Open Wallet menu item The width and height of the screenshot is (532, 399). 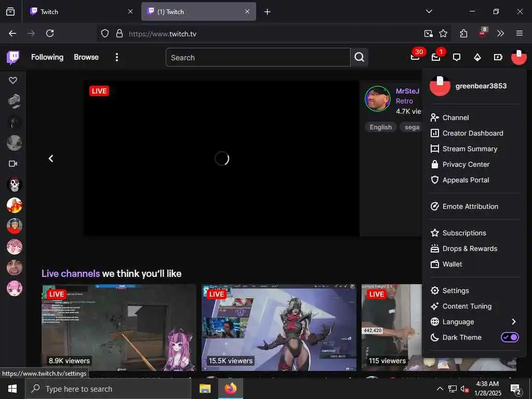click(474, 264)
